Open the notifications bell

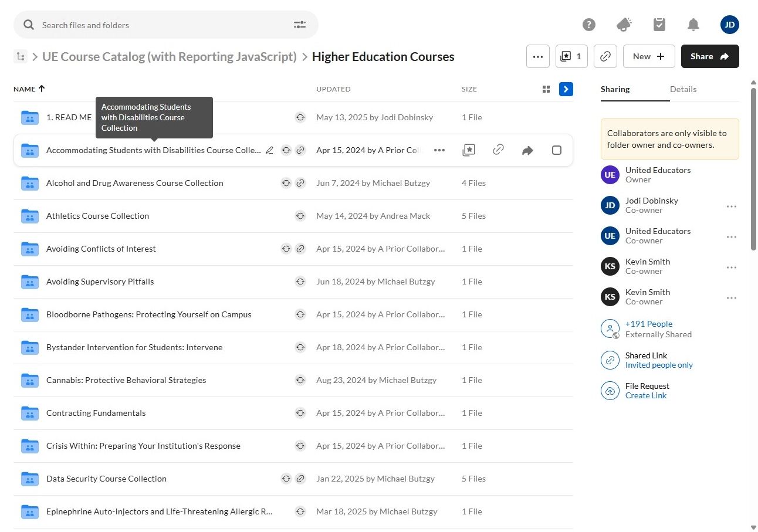[693, 25]
